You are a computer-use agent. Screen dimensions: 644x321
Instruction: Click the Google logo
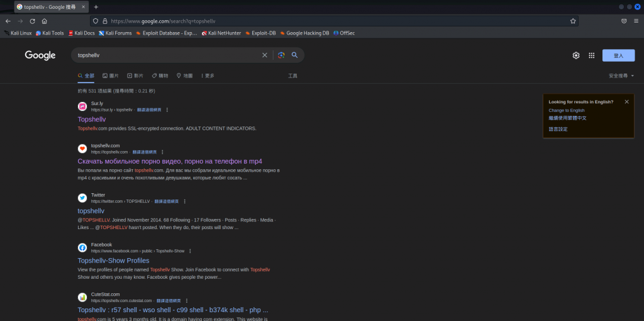[x=40, y=55]
